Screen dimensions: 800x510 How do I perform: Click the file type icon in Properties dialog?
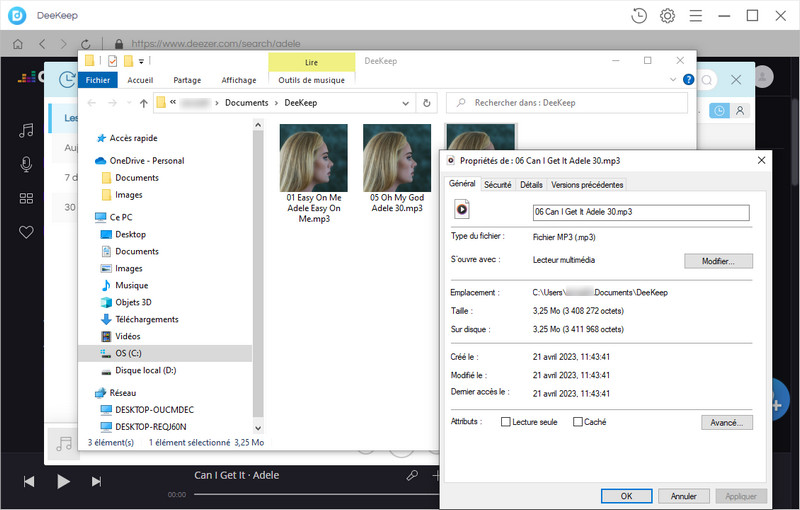[462, 209]
